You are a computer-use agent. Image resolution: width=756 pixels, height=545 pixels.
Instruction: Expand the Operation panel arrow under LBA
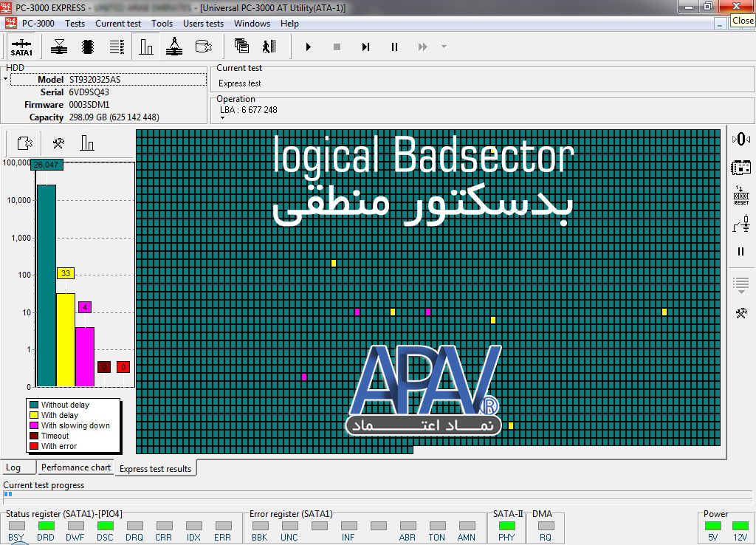tap(223, 117)
